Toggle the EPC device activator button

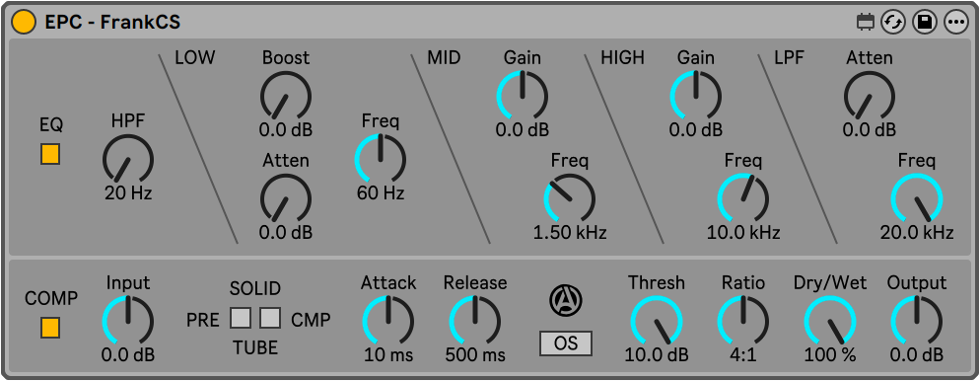pos(24,22)
